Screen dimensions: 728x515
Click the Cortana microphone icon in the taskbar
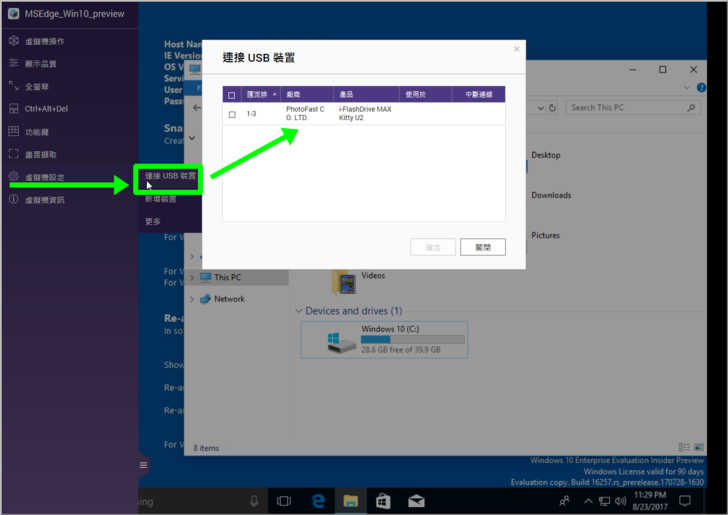254,501
